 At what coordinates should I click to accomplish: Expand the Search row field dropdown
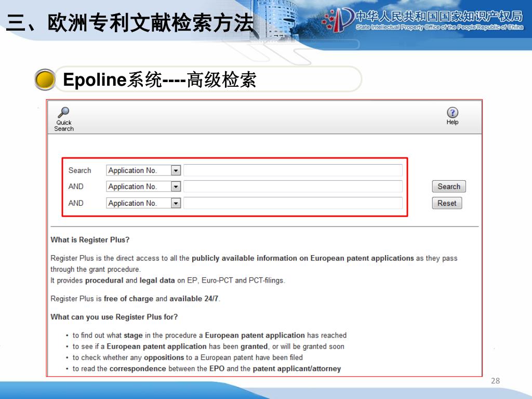(176, 170)
